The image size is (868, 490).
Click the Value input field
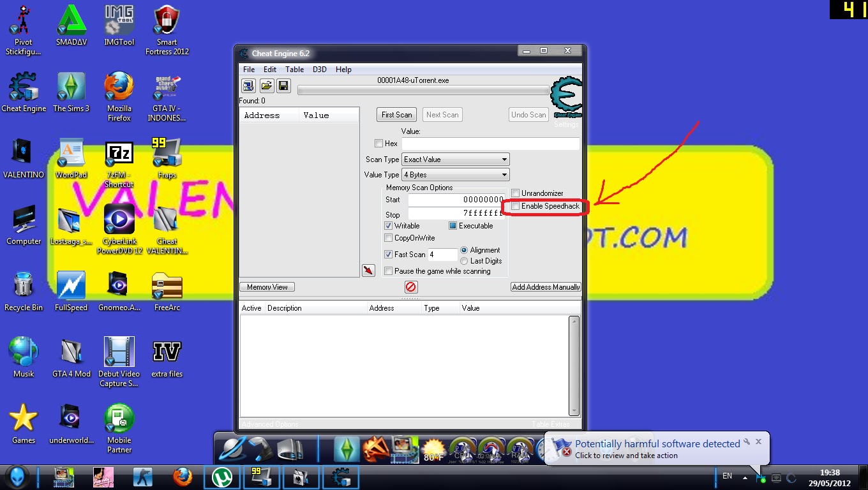490,144
